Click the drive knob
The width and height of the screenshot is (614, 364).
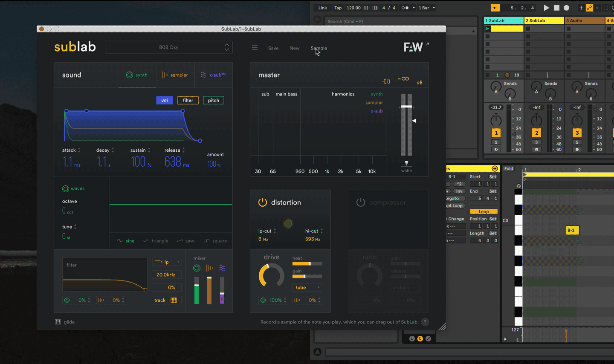(x=272, y=276)
